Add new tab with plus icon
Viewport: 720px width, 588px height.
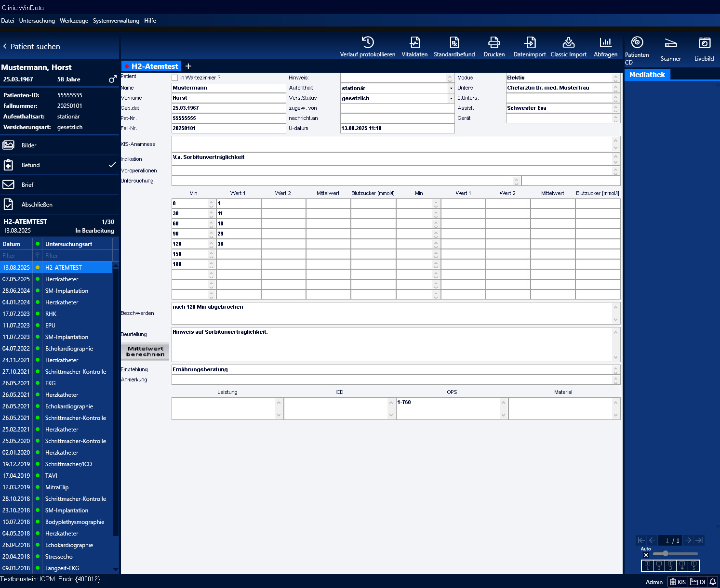(188, 66)
